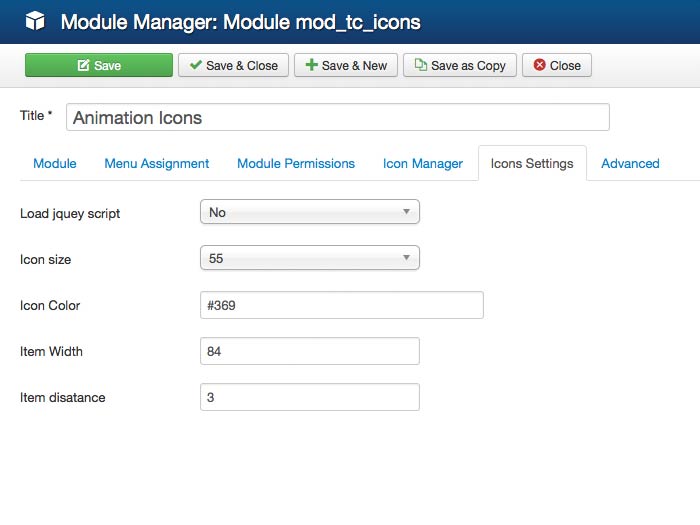Image resolution: width=700 pixels, height=525 pixels.
Task: Expand the Icon size dropdown
Action: [x=309, y=258]
